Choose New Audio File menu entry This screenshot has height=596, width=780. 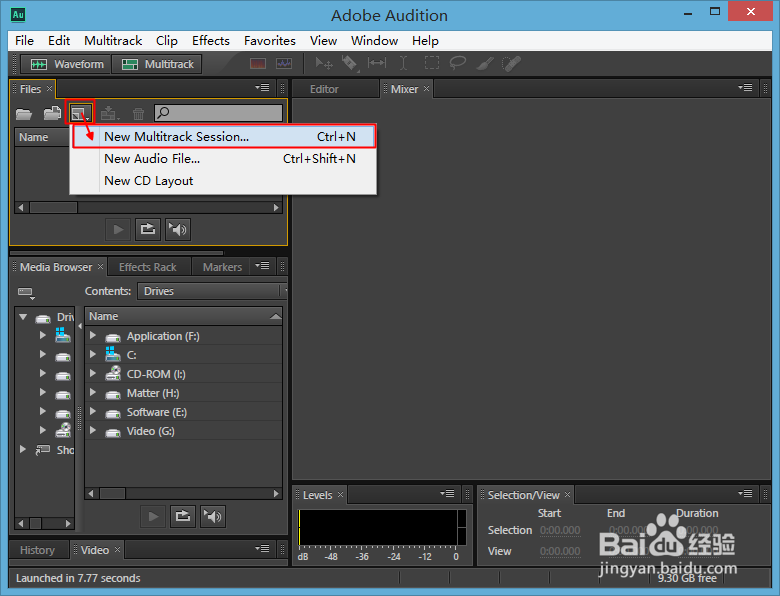point(224,159)
